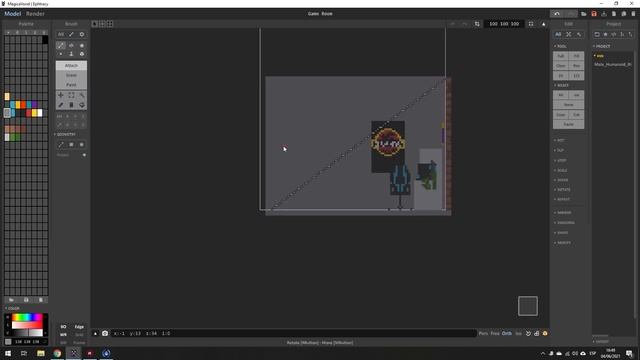
Task: Expand the LOOP section
Action: [x=560, y=160]
